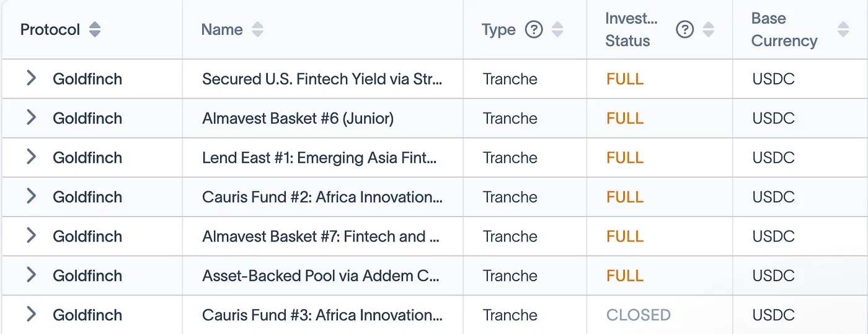Expand the Asset-Backed Pool via Addem row

[31, 275]
